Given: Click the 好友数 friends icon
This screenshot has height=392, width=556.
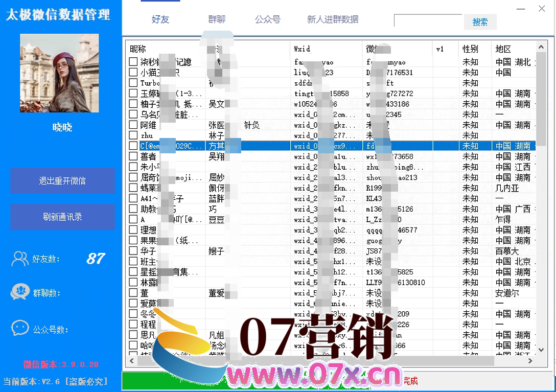Looking at the screenshot, I should [20, 259].
